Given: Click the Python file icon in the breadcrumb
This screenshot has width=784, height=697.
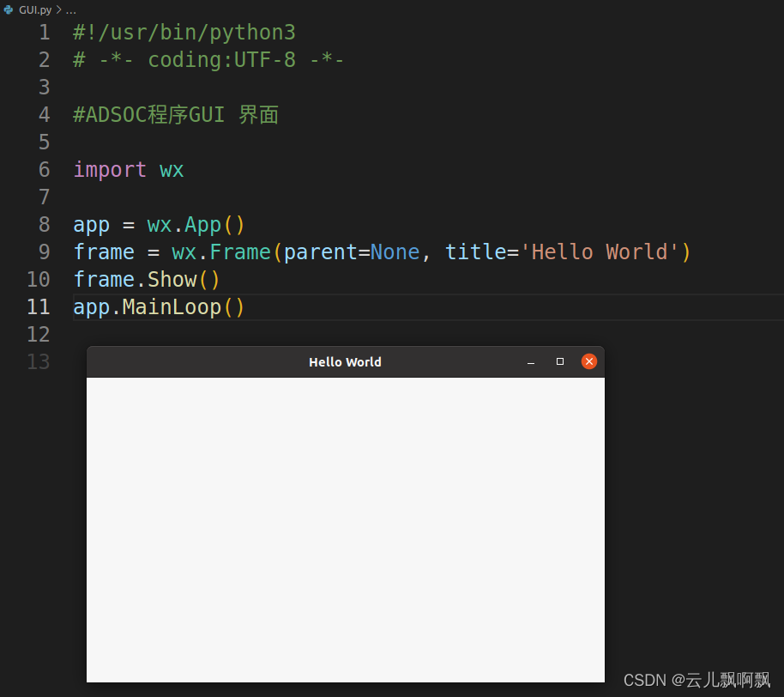Looking at the screenshot, I should click(9, 9).
